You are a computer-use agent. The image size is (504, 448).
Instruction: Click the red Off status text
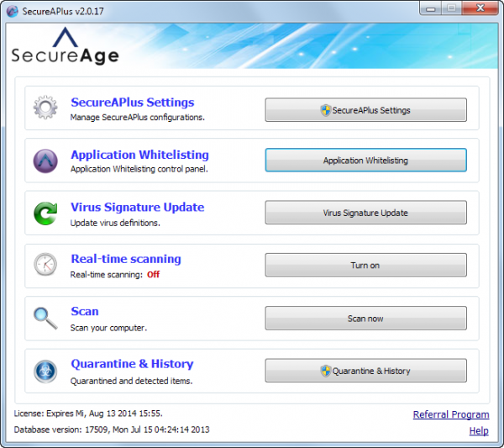point(154,274)
